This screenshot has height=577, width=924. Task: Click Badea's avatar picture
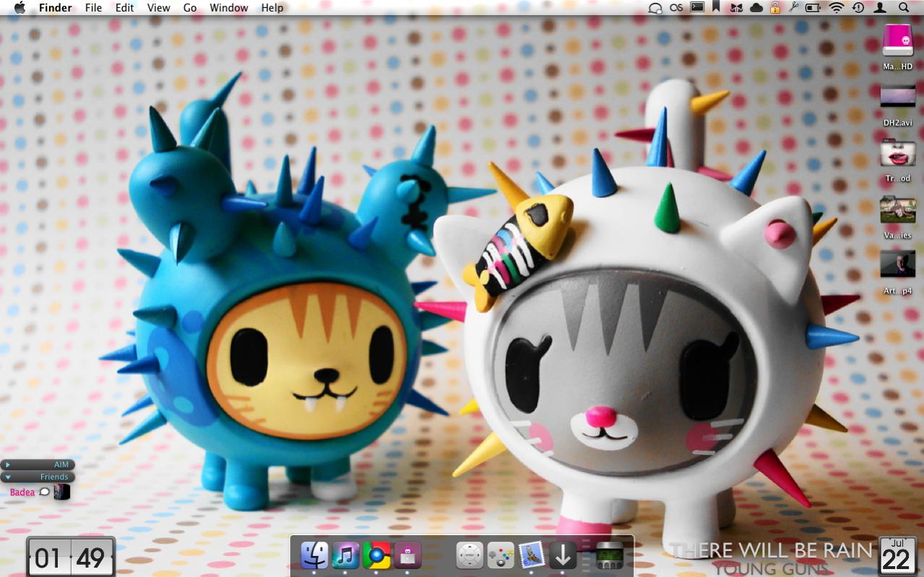click(x=61, y=492)
